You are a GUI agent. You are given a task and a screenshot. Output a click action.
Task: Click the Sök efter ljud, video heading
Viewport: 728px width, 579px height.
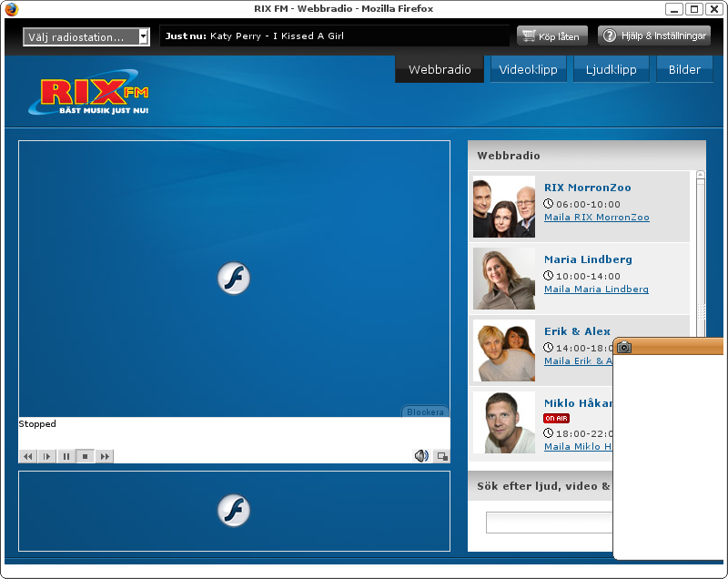tap(544, 486)
